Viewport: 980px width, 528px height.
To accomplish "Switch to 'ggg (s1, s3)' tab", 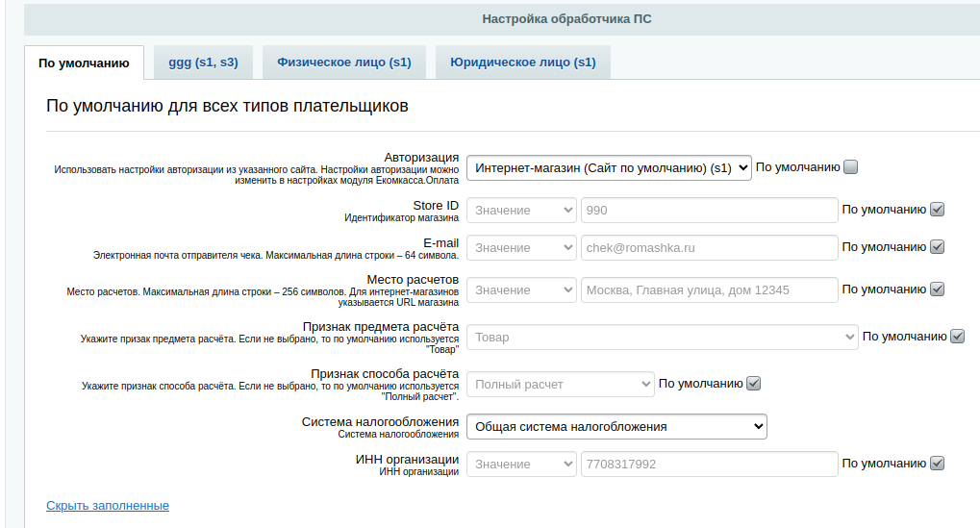I will [203, 63].
